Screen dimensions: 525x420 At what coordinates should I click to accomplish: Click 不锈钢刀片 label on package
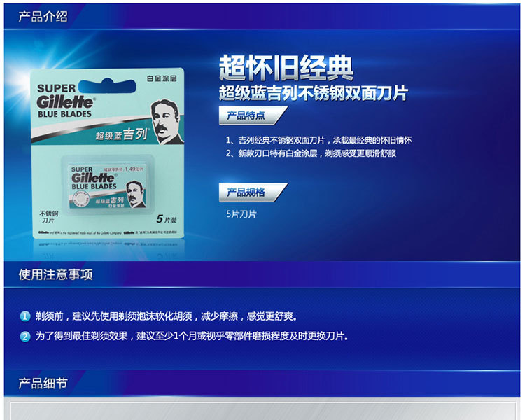(x=48, y=217)
